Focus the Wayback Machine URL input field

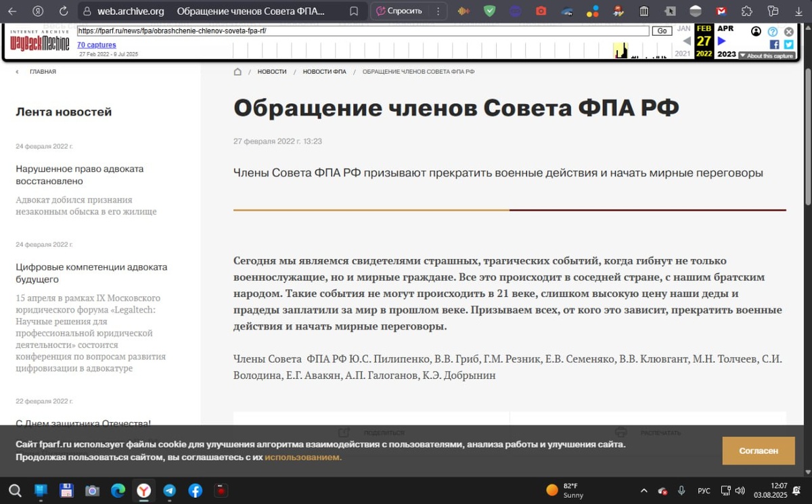[363, 31]
